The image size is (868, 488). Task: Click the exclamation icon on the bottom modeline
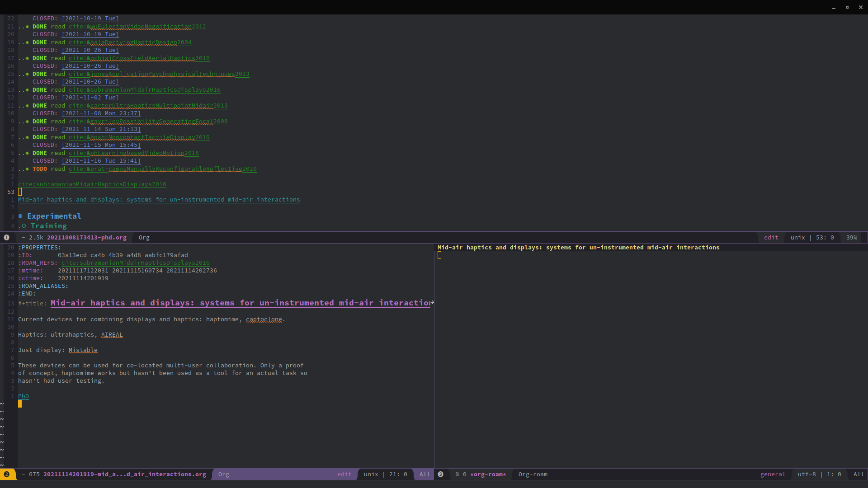tap(7, 474)
